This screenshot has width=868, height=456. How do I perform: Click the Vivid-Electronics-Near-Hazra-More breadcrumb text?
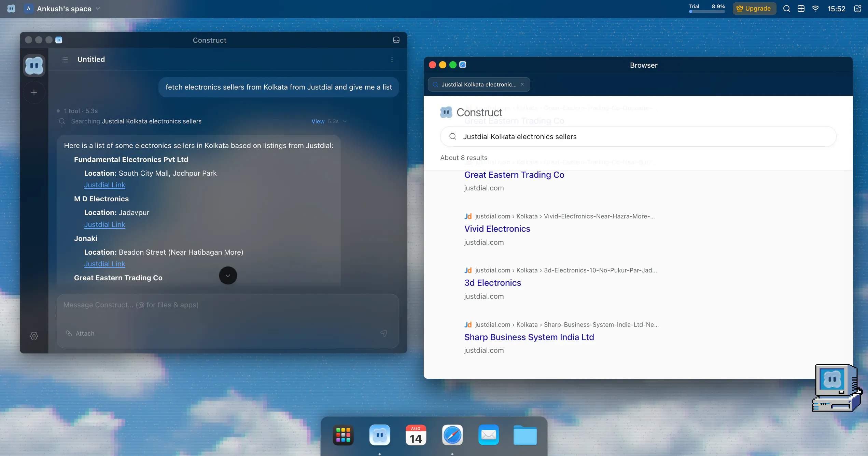tap(599, 216)
